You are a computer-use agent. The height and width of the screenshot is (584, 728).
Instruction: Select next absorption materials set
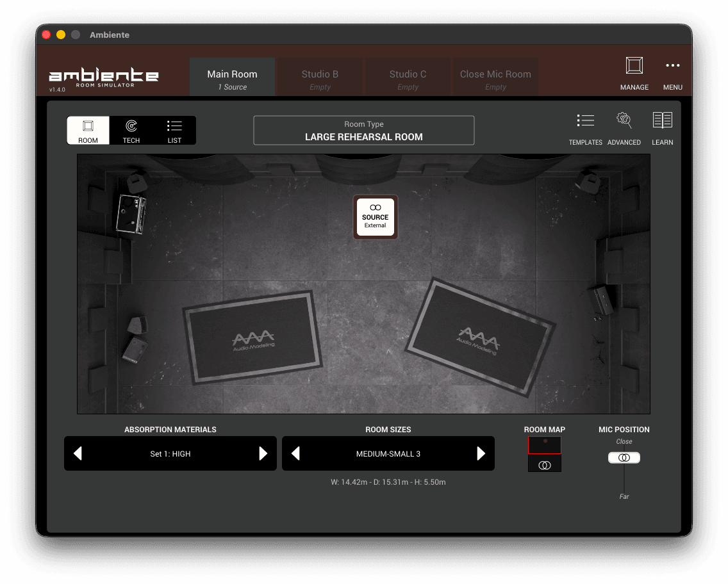click(x=263, y=454)
